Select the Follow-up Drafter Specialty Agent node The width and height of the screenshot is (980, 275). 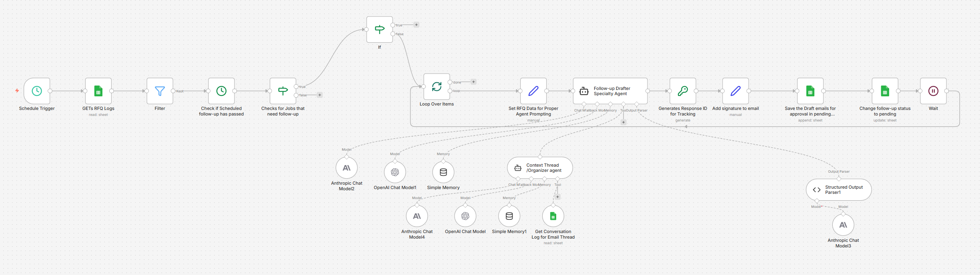click(610, 91)
